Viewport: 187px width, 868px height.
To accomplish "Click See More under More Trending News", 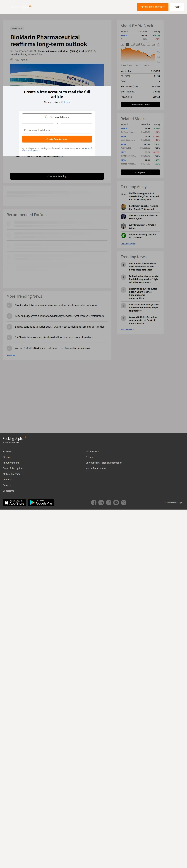I will [12, 355].
